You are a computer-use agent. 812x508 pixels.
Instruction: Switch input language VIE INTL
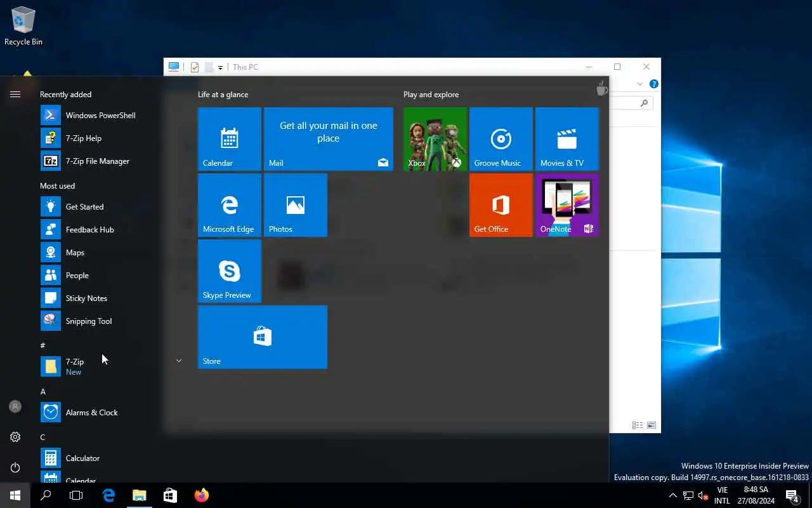[x=722, y=495]
